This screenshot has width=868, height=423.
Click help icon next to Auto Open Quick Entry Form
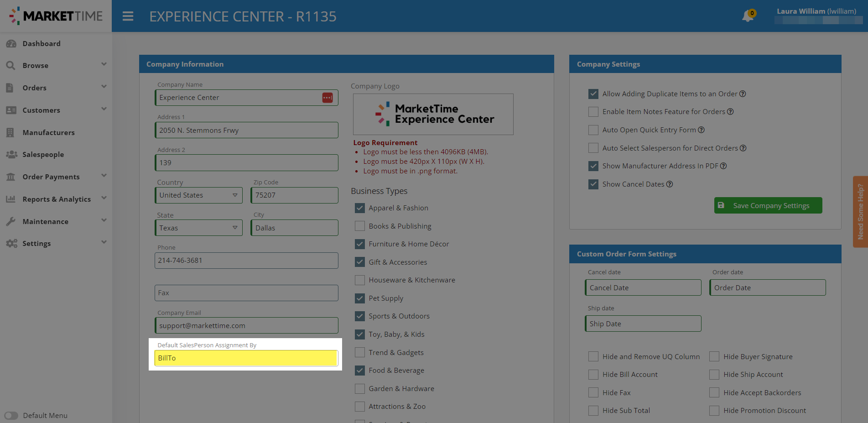pos(702,130)
